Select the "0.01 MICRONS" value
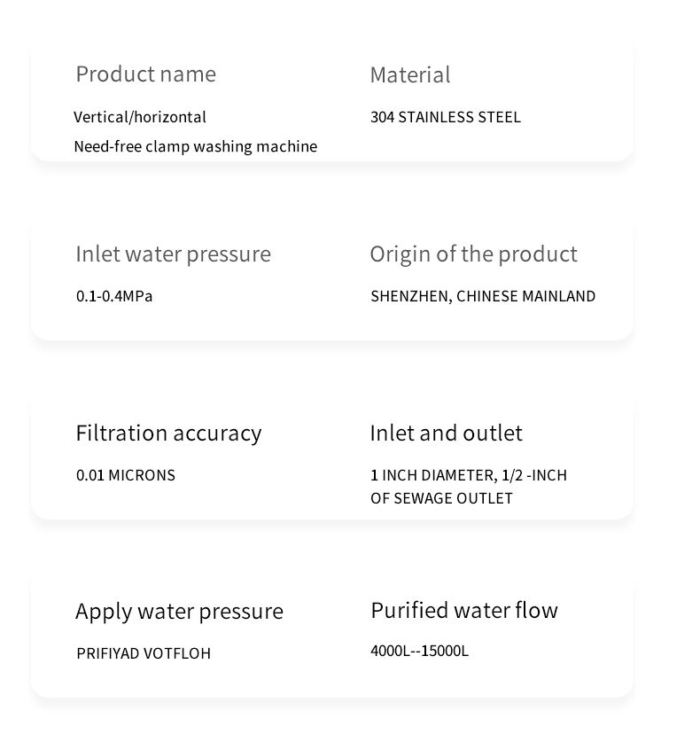 pyautogui.click(x=126, y=475)
